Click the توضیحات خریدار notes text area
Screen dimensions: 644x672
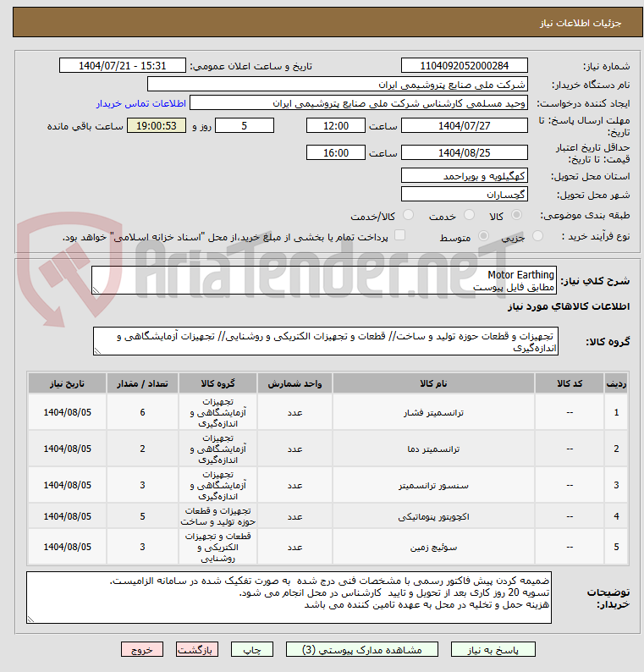point(289,598)
